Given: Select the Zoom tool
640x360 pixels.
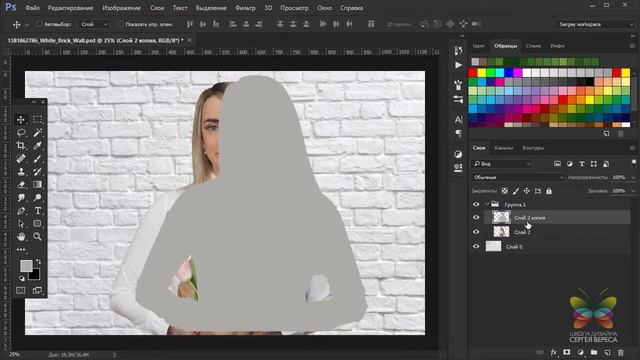Looking at the screenshot, I should pos(37,236).
